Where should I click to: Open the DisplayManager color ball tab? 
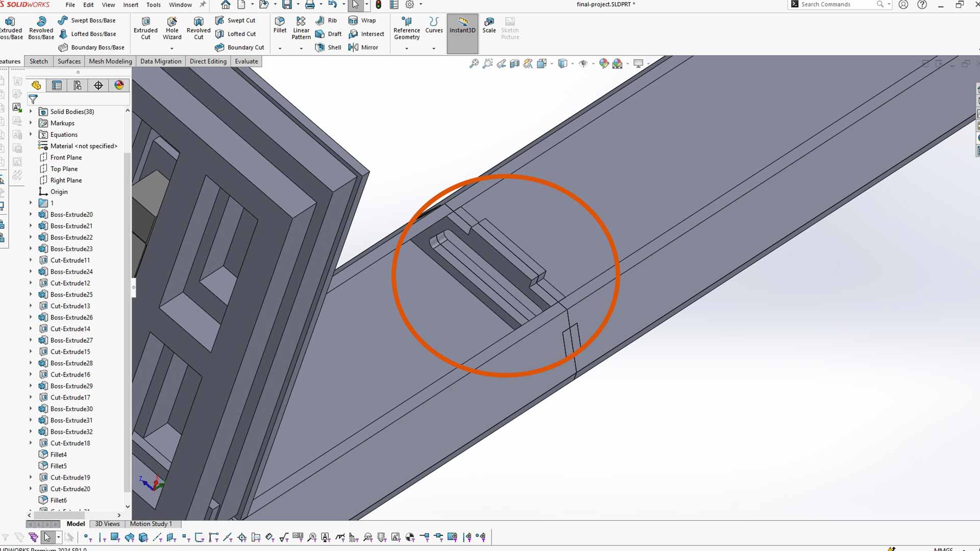pos(119,85)
